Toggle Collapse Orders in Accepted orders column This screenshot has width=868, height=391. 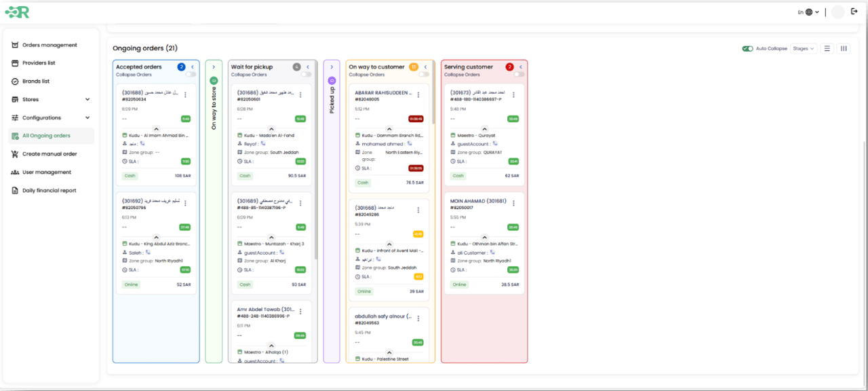tap(191, 75)
